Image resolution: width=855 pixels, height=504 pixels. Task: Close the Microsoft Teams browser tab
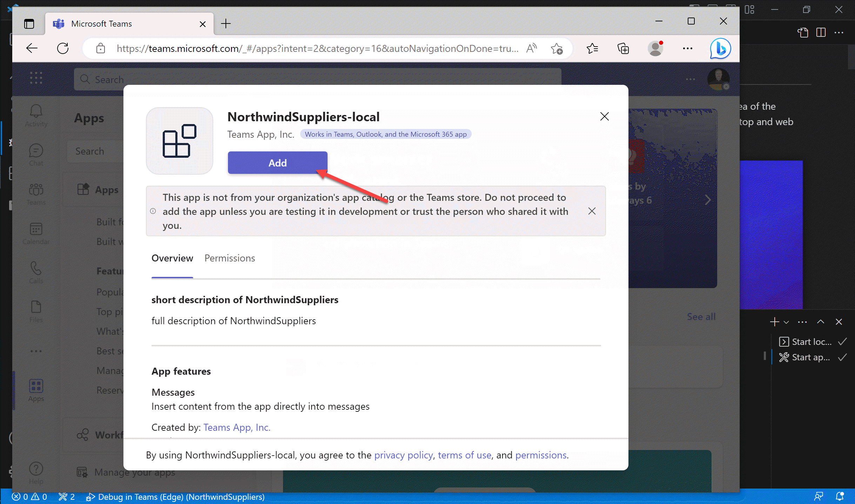point(203,24)
